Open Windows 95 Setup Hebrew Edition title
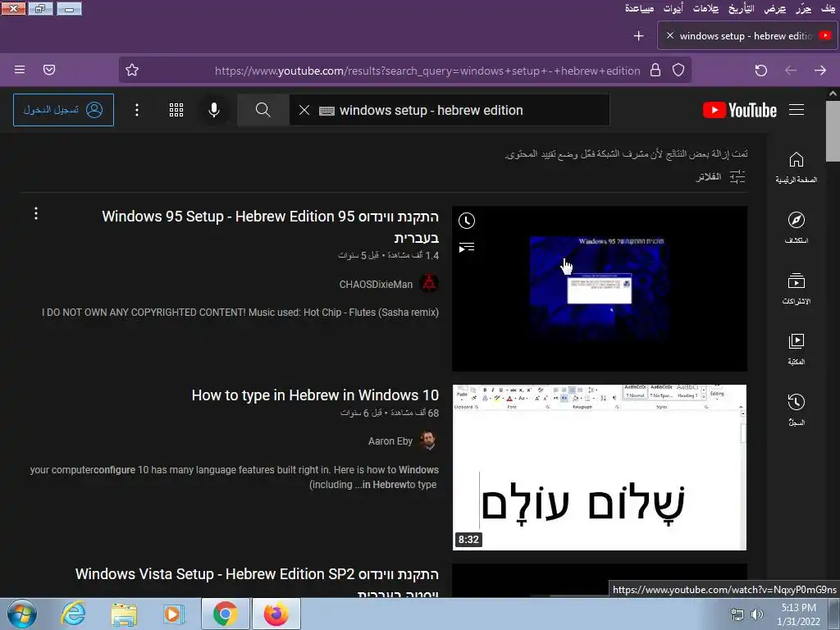Screen dimensions: 840x630 click(x=271, y=226)
